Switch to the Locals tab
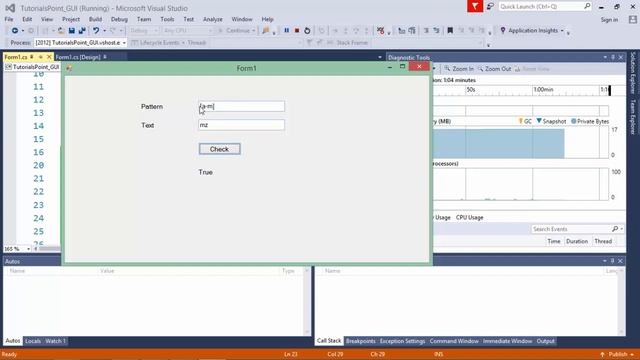The height and width of the screenshot is (360, 640). click(33, 341)
